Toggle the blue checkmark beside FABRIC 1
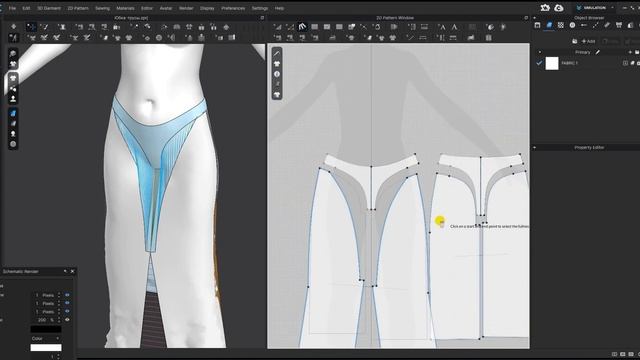This screenshot has width=640, height=360. coord(539,63)
